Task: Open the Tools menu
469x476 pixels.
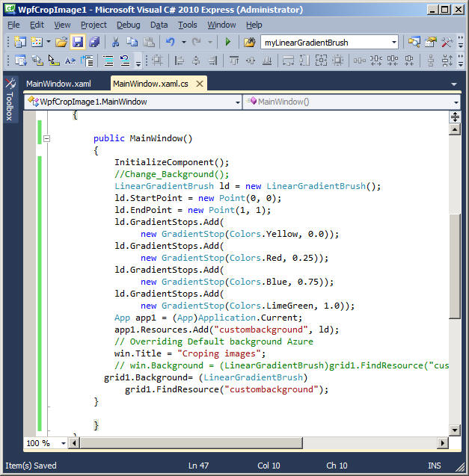Action: click(188, 25)
